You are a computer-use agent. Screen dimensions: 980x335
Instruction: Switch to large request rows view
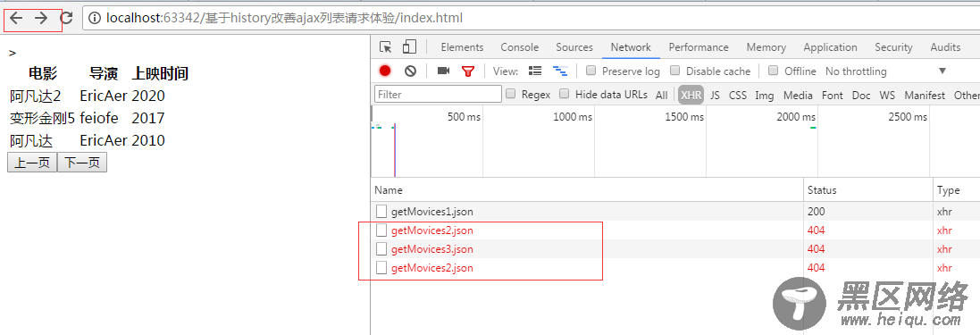535,71
